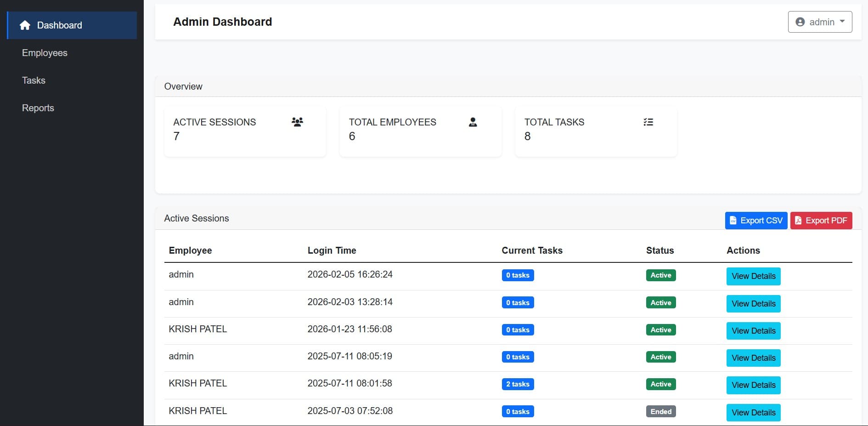Screen dimensions: 868x426
Task: Click the checklist icon on Total Tasks card
Action: (x=648, y=122)
